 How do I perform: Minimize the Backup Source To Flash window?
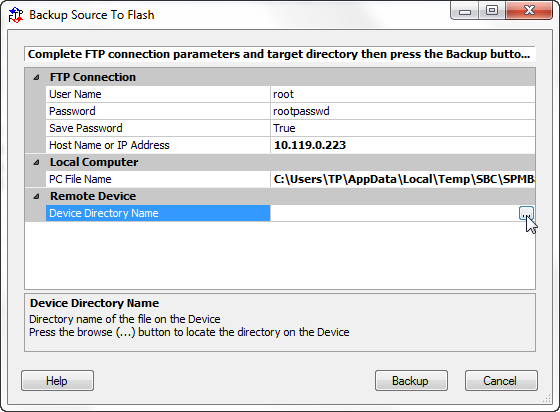pyautogui.click(x=465, y=11)
